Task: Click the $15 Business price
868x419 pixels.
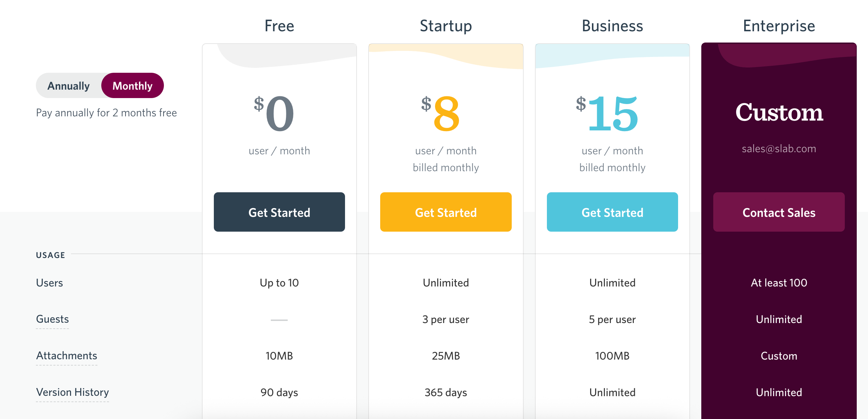Action: tap(607, 113)
